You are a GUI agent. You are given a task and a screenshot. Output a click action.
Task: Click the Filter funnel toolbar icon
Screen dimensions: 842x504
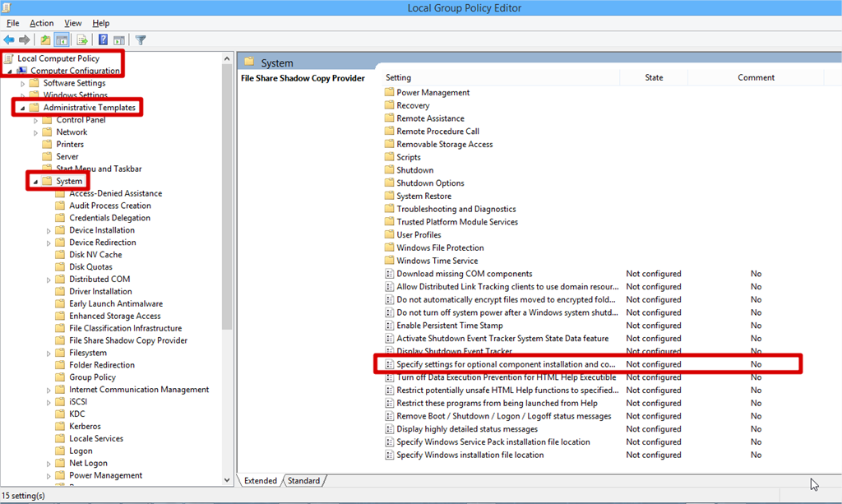141,39
